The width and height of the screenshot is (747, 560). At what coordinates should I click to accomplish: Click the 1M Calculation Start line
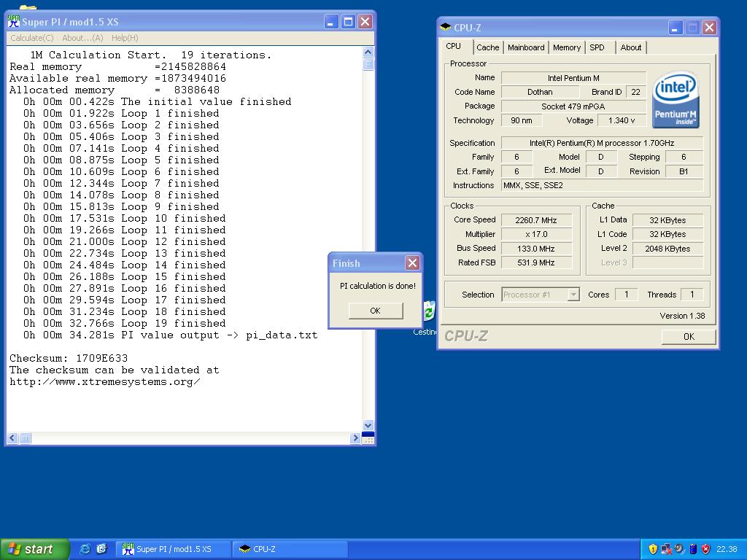150,55
